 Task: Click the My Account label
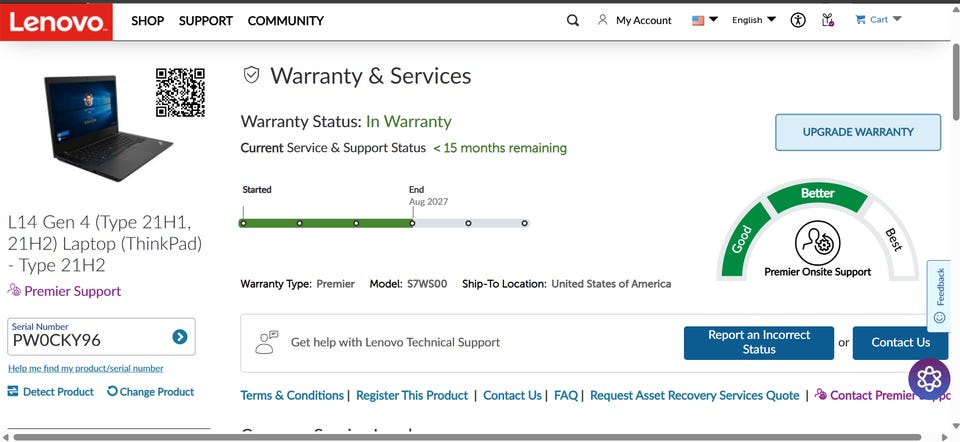click(643, 20)
